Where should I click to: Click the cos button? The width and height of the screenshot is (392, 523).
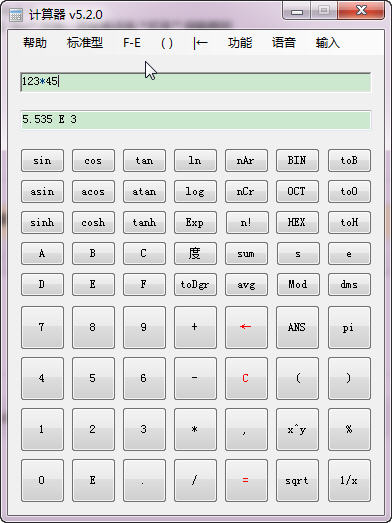coord(93,160)
